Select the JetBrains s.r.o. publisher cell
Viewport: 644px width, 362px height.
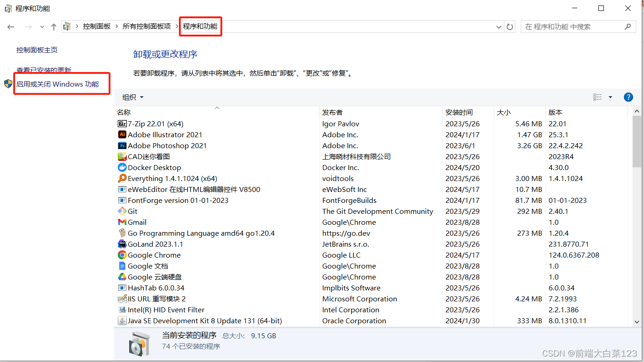coord(346,244)
